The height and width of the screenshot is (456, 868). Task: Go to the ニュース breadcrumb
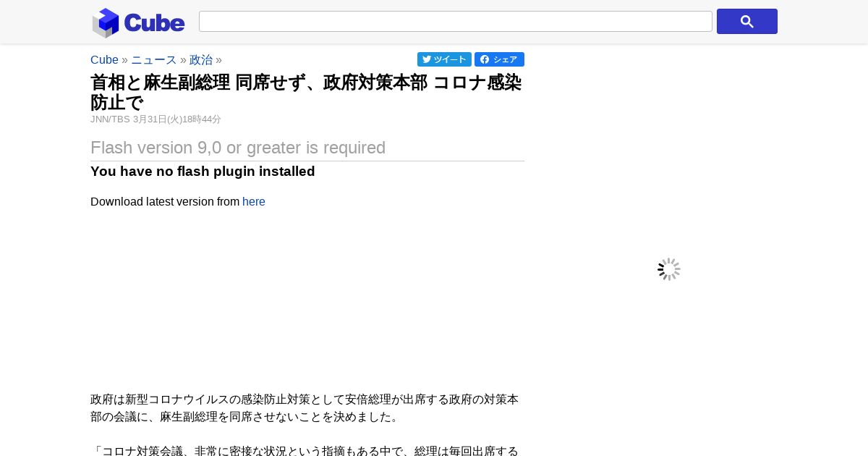click(153, 60)
